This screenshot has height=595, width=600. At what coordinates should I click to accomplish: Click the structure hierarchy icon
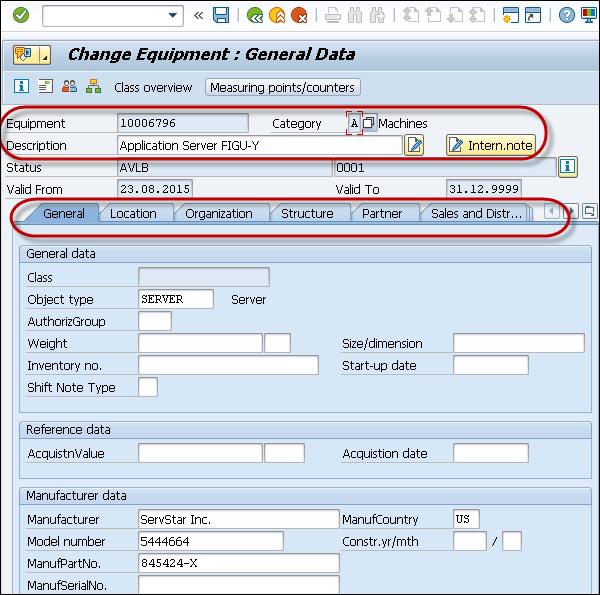pyautogui.click(x=93, y=86)
